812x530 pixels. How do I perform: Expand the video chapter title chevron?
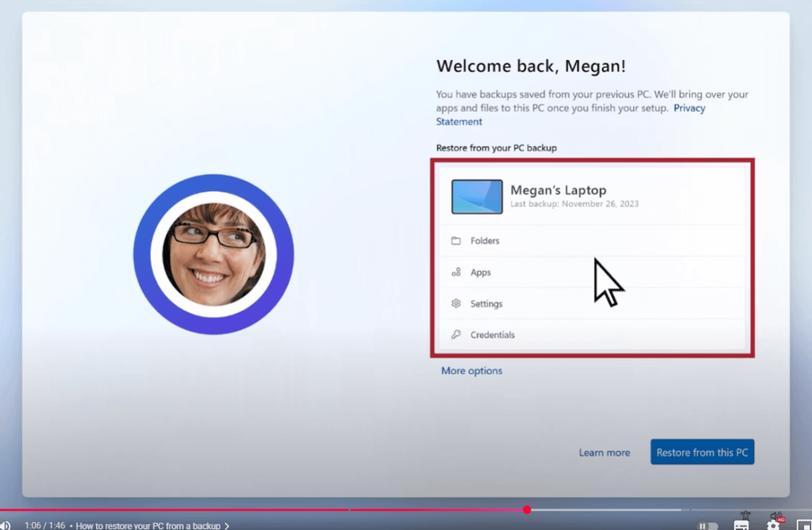click(227, 525)
